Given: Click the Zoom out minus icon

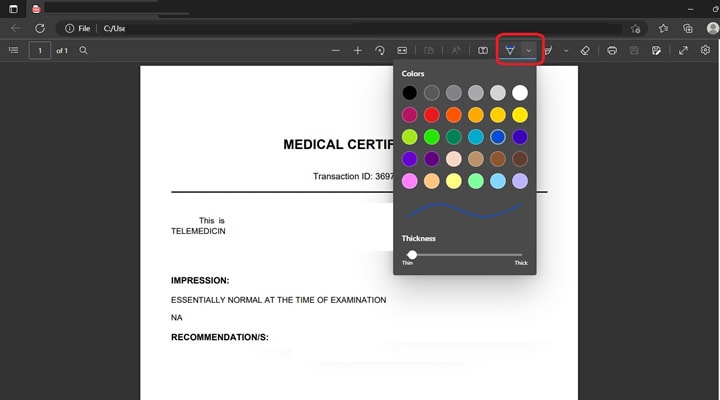Looking at the screenshot, I should pyautogui.click(x=336, y=51).
